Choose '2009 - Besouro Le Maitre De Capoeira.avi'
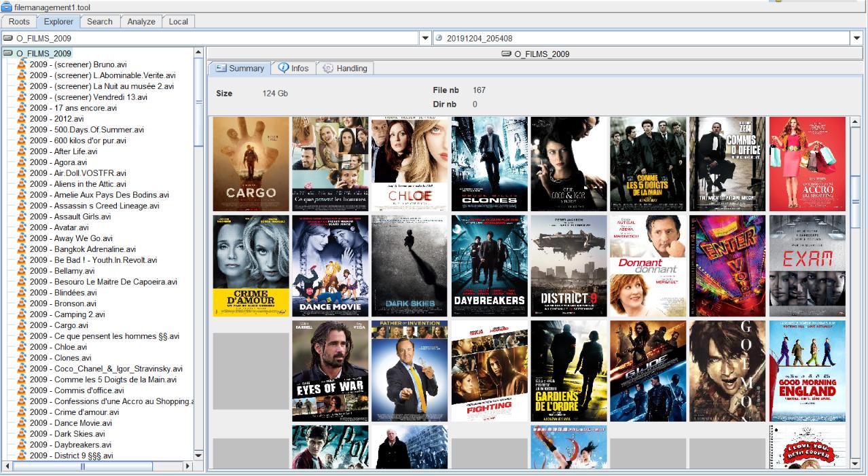Image resolution: width=868 pixels, height=476 pixels. (103, 282)
